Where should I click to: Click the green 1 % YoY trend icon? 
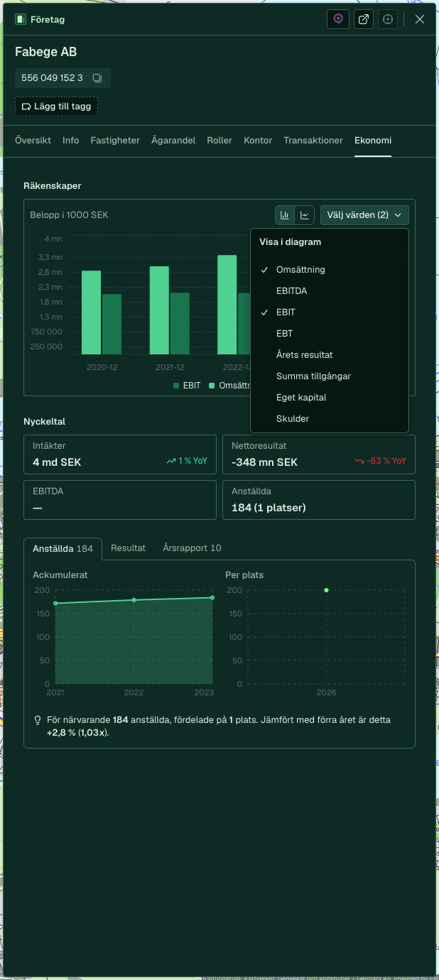170,461
